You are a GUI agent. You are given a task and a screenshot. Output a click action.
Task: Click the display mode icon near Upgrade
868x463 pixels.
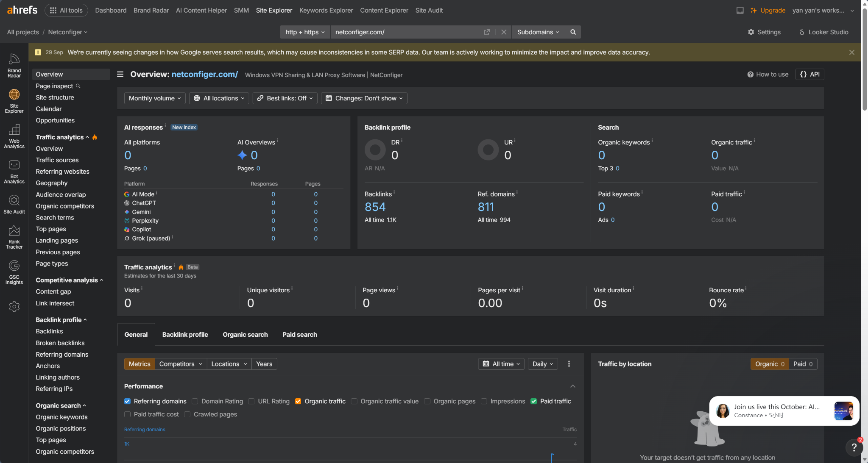pyautogui.click(x=740, y=10)
